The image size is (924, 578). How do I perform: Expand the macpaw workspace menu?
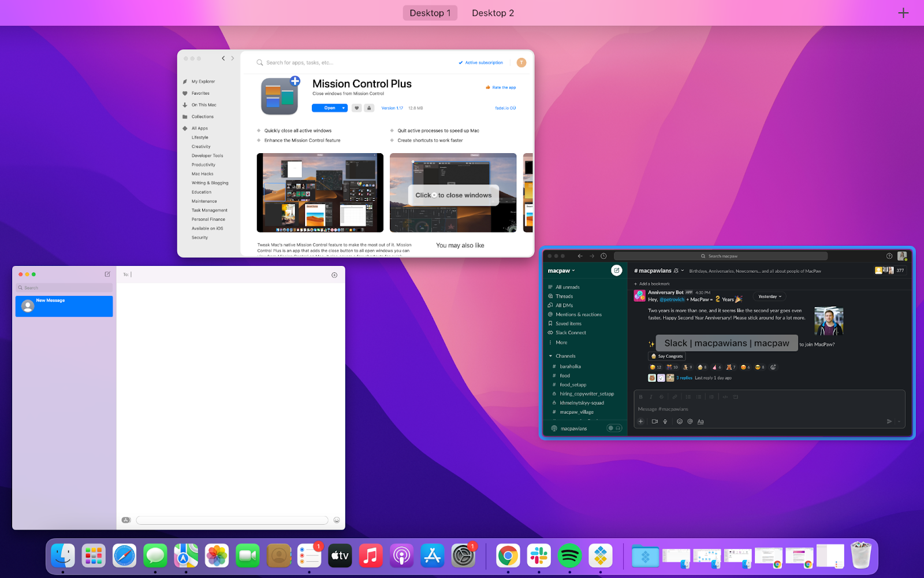(561, 271)
